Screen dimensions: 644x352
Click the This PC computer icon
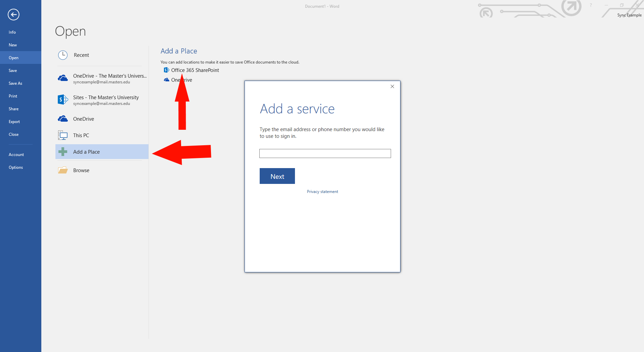(x=63, y=135)
